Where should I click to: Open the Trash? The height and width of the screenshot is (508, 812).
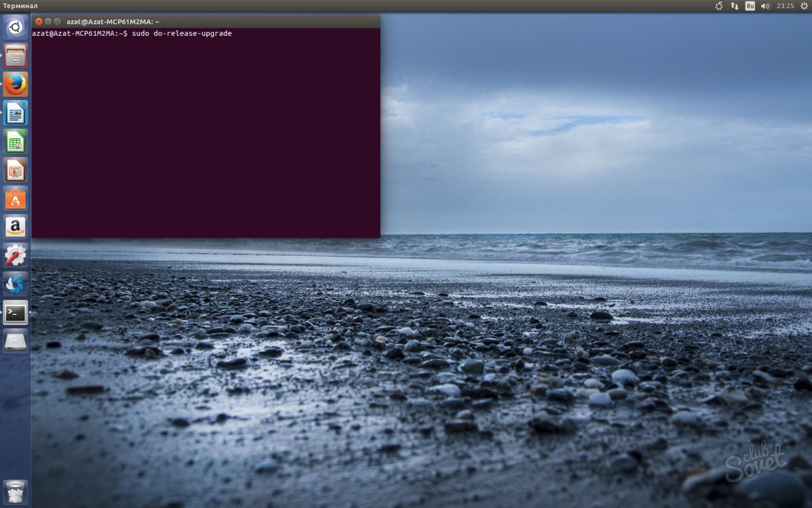click(15, 491)
